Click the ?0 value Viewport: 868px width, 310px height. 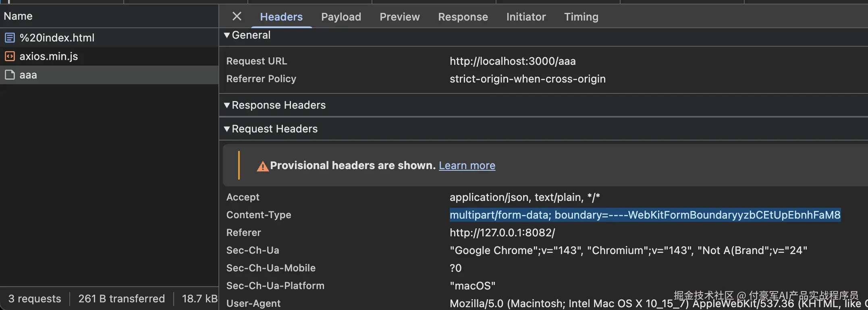pos(456,268)
